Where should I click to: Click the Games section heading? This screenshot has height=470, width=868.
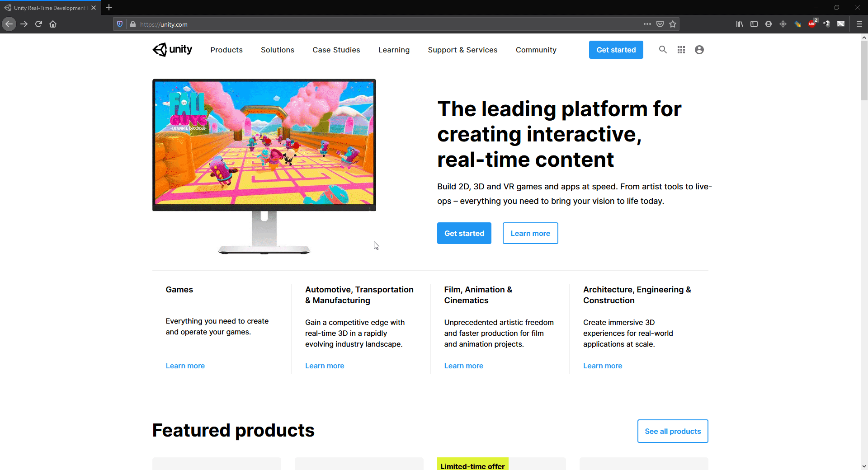[179, 290]
